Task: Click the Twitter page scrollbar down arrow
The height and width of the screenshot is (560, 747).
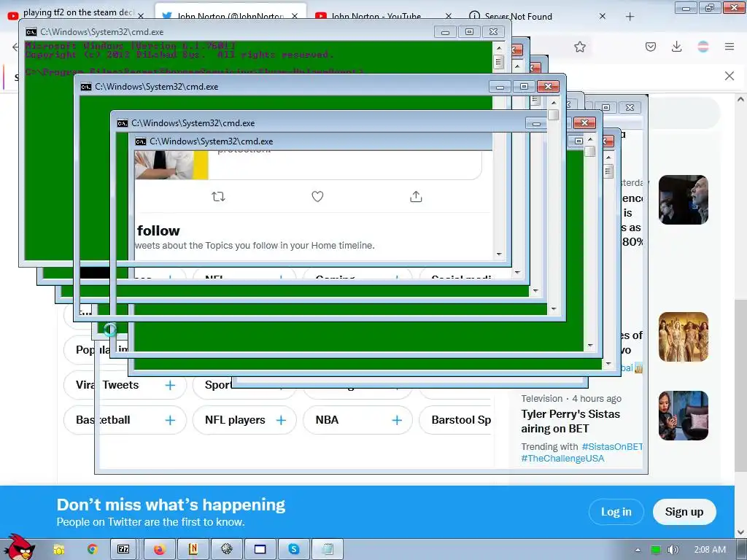Action: [x=740, y=532]
